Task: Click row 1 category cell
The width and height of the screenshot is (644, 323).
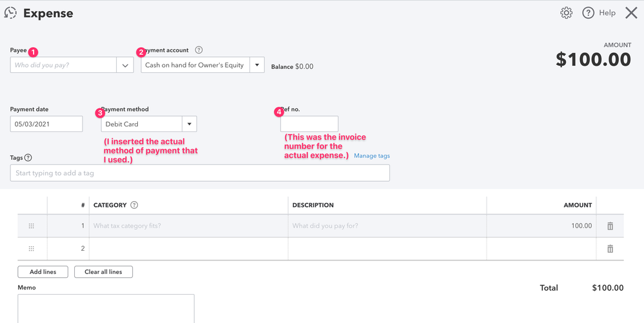Action: click(x=188, y=226)
